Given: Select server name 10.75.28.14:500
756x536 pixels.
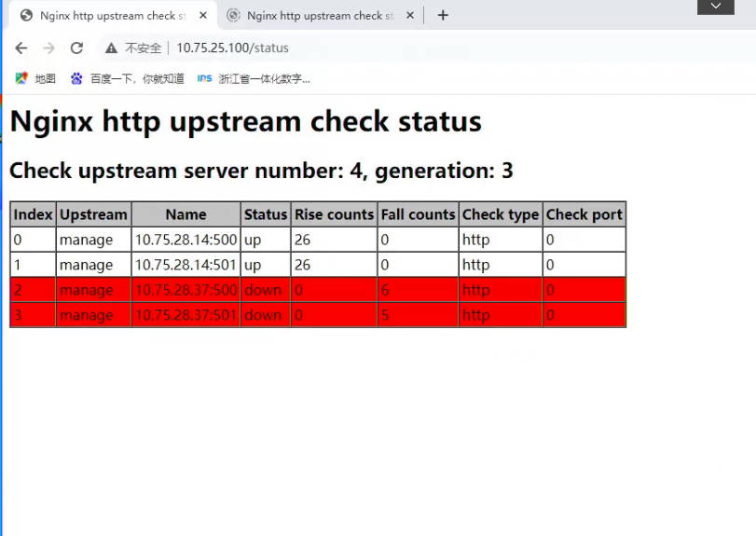Looking at the screenshot, I should pos(186,240).
